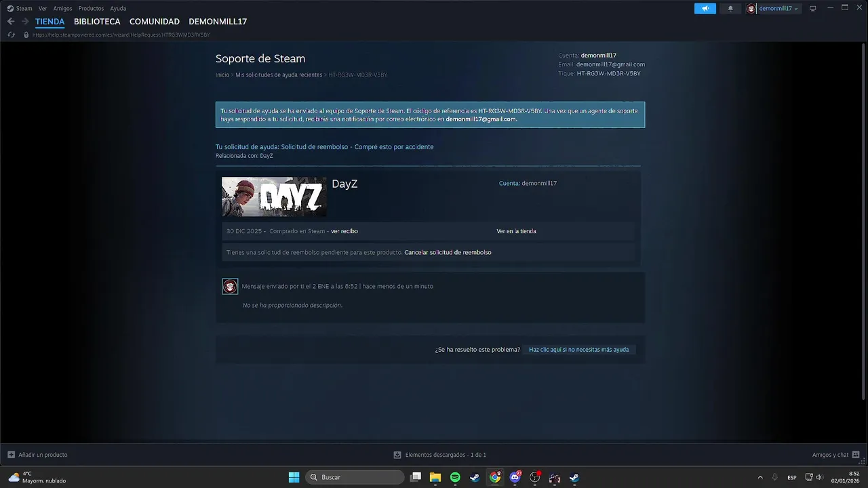
Task: Open the volume tray icon
Action: (819, 477)
